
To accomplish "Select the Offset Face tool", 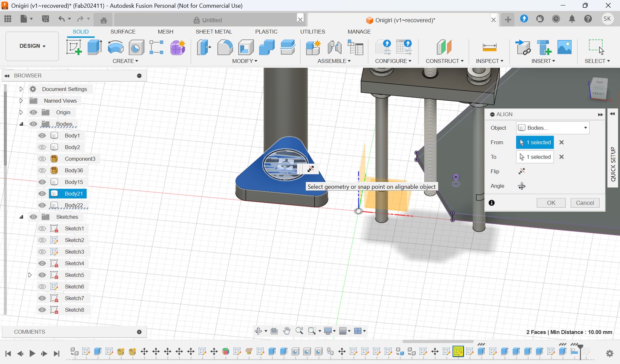I will (x=288, y=47).
